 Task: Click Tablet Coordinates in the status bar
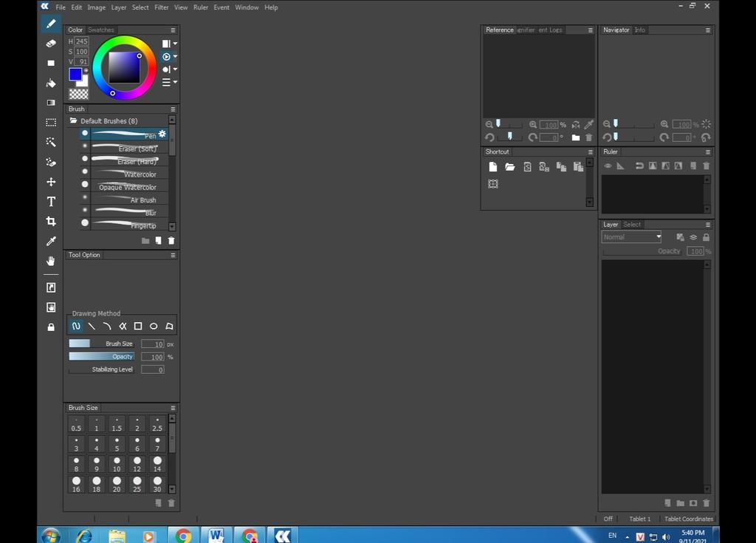[x=689, y=519]
